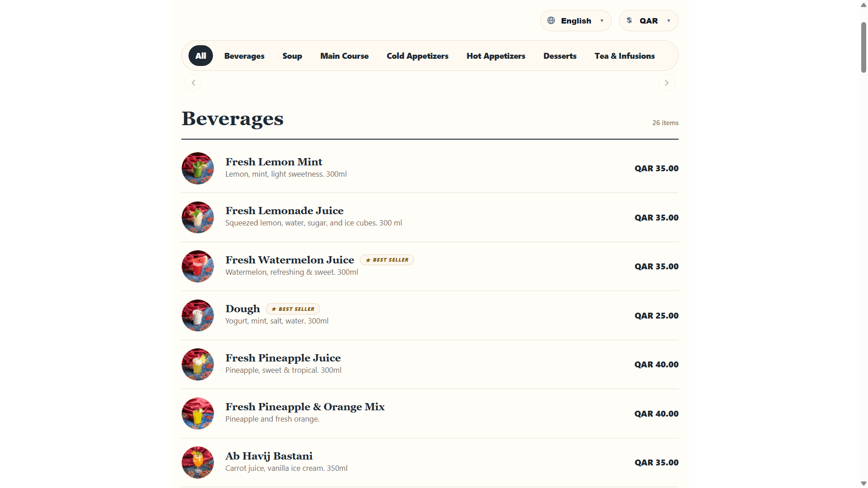Open the Fresh Pineapple Juice thumbnail
Screen dimensions: 868x488
[x=198, y=365]
